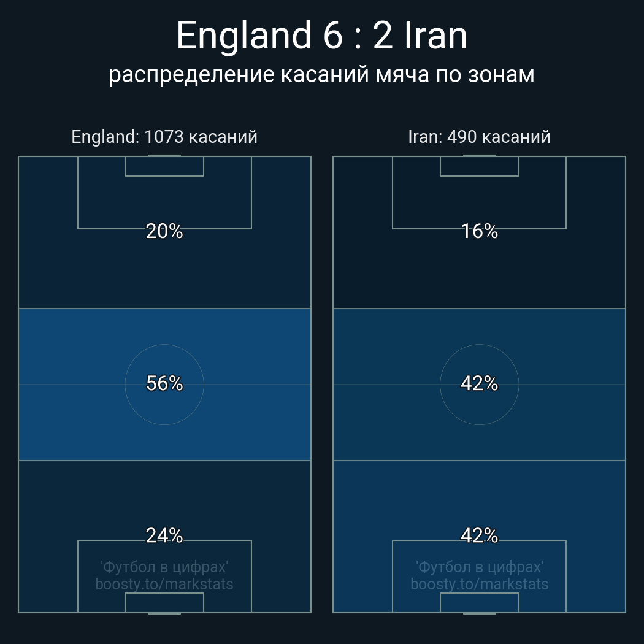Open boosty.to/markstats link on England pitch
Viewport: 644px width, 644px height.
tap(164, 584)
